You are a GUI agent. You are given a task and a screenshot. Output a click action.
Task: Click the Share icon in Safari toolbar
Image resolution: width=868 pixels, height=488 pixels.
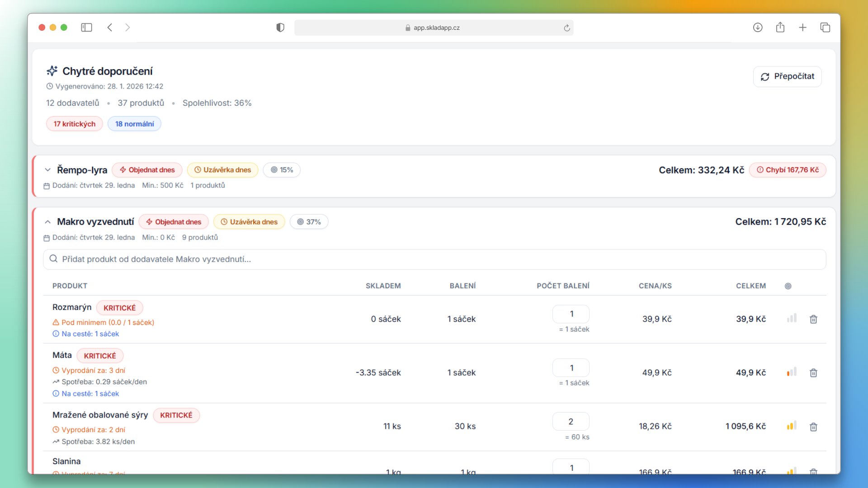point(780,28)
